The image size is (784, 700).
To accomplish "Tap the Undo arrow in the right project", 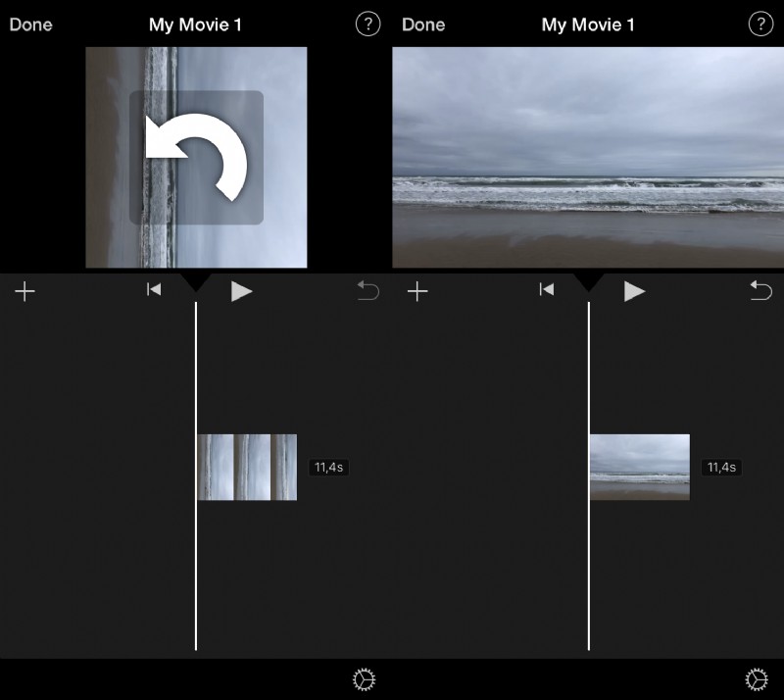I will [x=760, y=290].
